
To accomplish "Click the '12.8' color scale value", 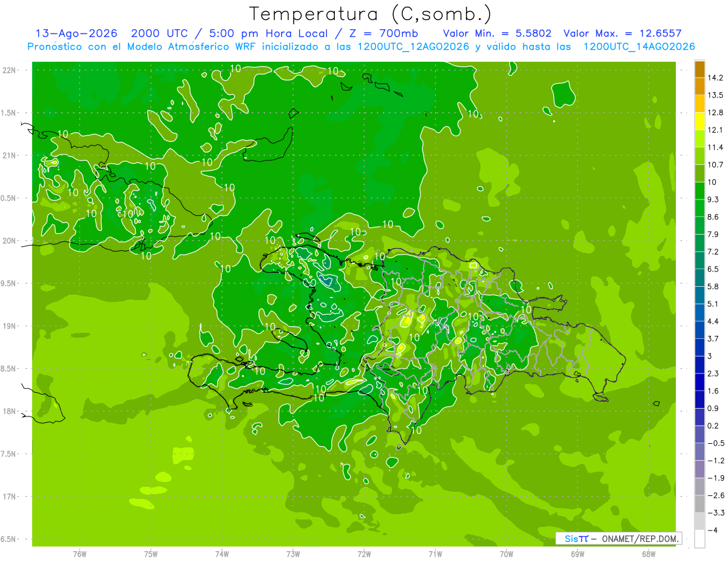I will pyautogui.click(x=715, y=113).
